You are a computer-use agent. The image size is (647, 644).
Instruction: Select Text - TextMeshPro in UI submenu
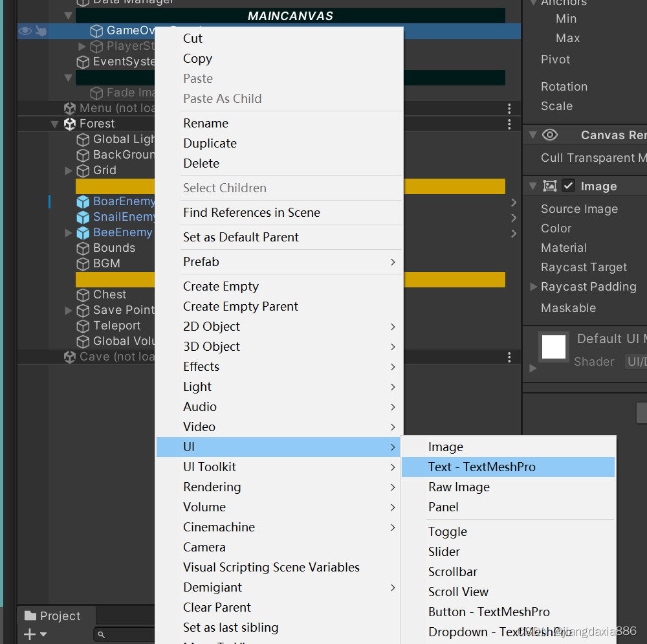tap(508, 467)
